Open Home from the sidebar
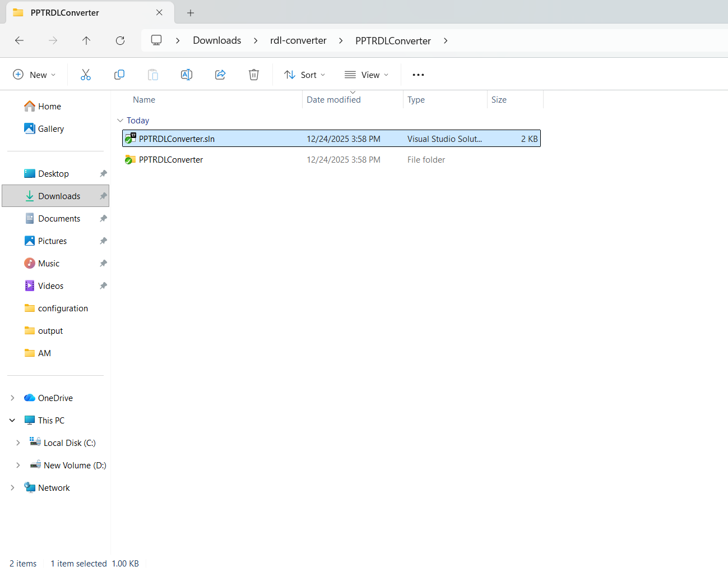 48,106
